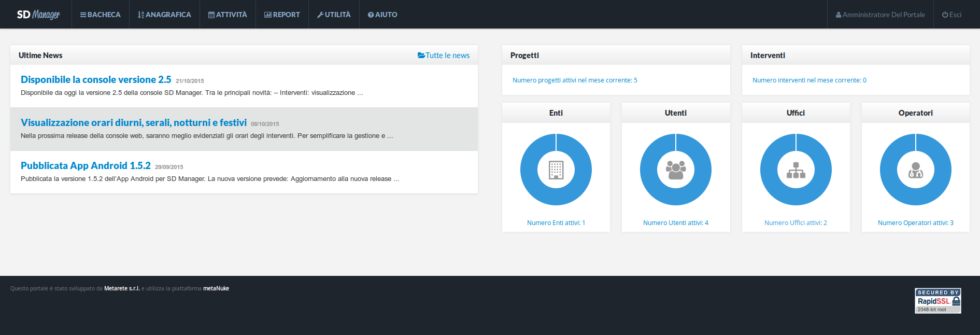This screenshot has height=335, width=980.
Task: Click the SD Manager logo
Action: tap(38, 15)
